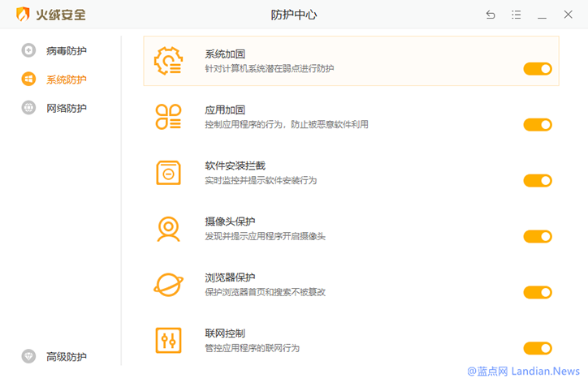The image size is (588, 387).
Task: Switch off 软件安装拦截 toggle
Action: click(537, 180)
